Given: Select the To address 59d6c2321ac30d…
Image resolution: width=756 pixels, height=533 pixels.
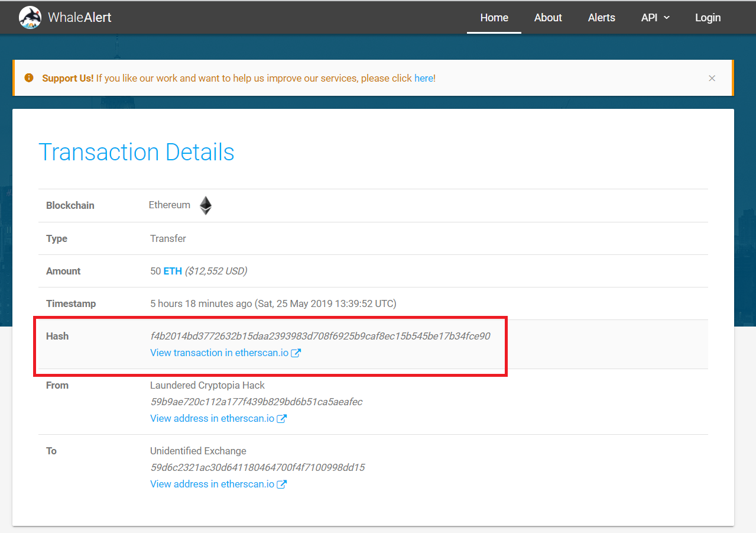Looking at the screenshot, I should coord(258,467).
